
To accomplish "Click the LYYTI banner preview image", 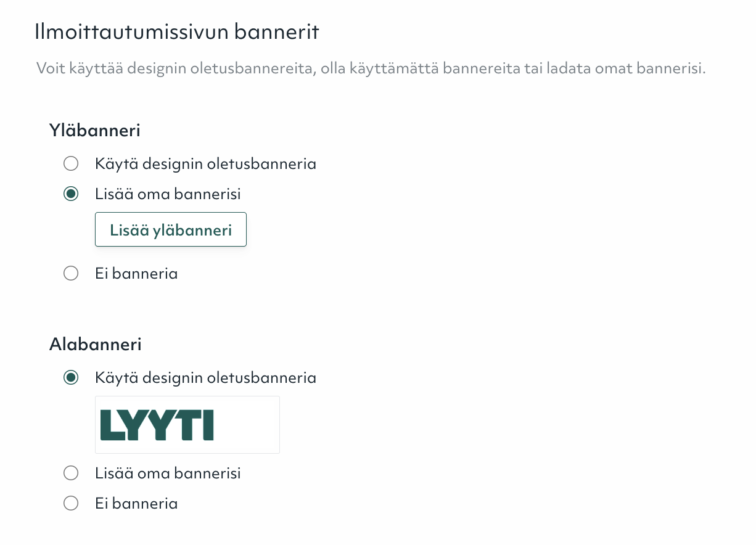I will [x=187, y=424].
